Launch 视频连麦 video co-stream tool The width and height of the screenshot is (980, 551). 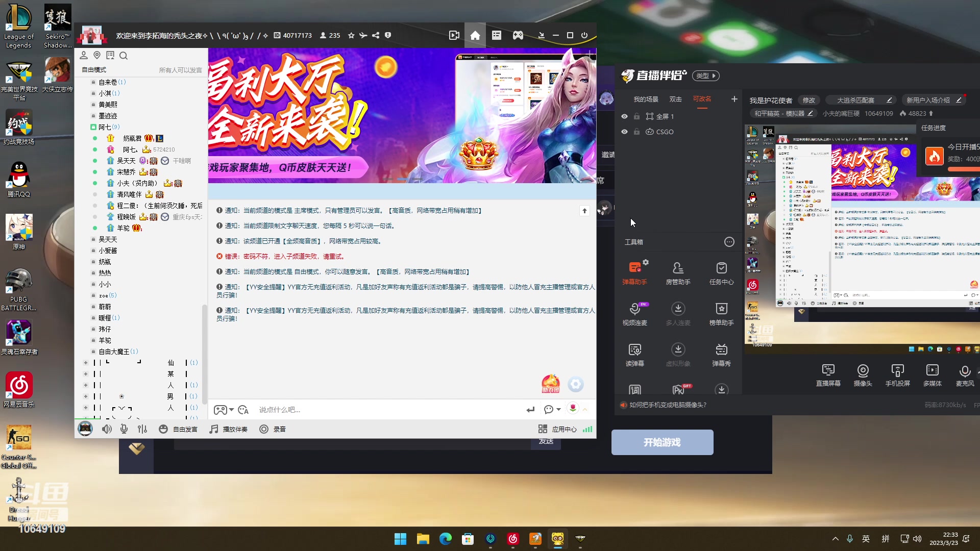point(635,313)
